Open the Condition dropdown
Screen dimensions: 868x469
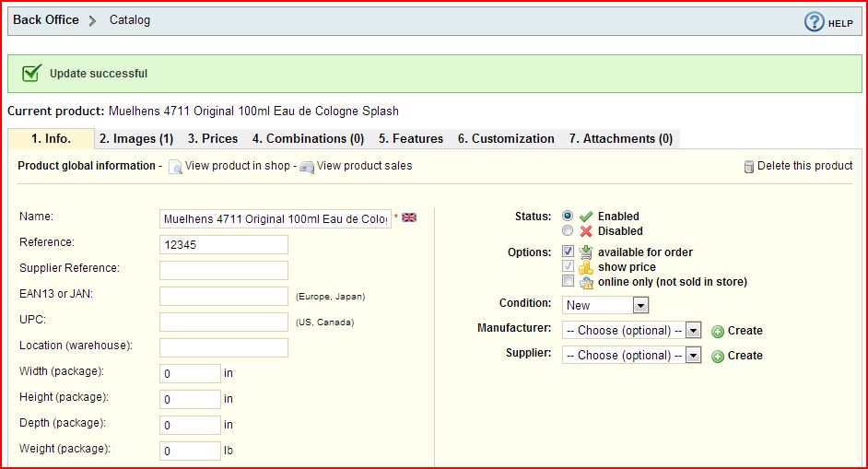point(605,305)
